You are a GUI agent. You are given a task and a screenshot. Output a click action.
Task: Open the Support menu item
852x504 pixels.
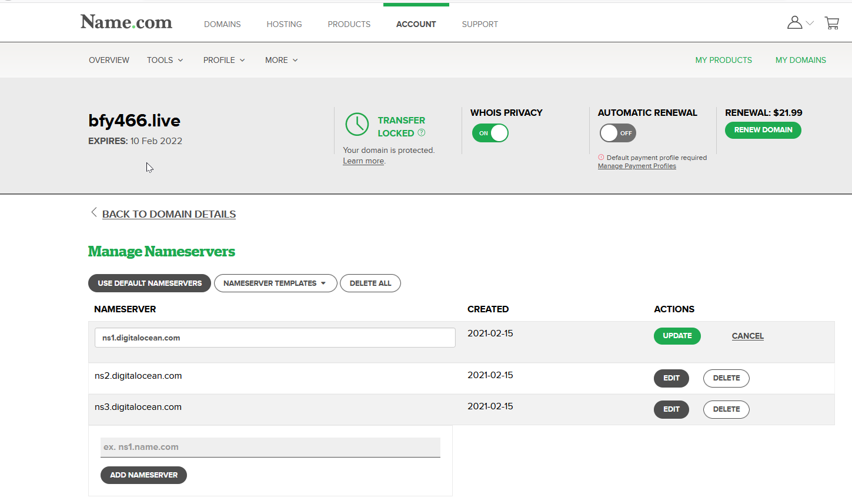click(x=480, y=24)
